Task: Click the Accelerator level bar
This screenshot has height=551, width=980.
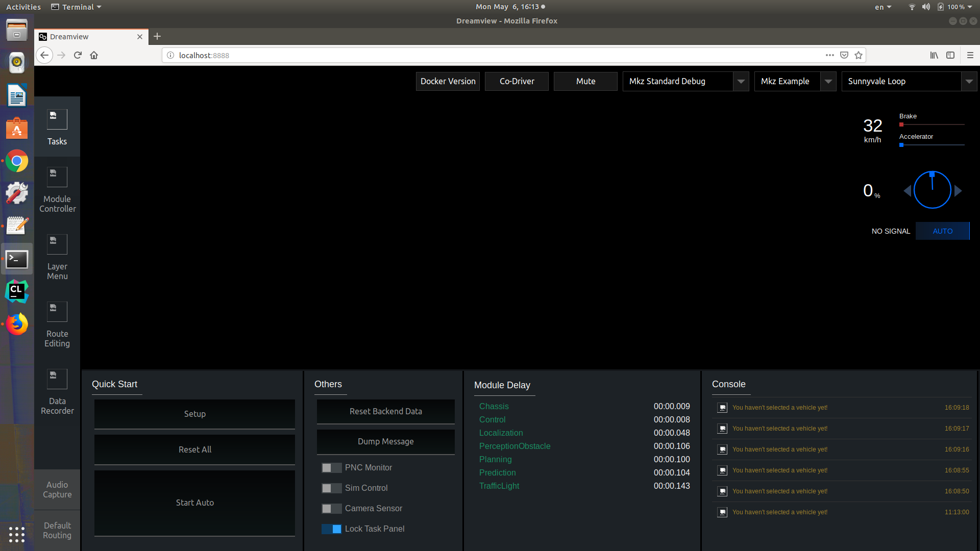Action: (x=932, y=145)
